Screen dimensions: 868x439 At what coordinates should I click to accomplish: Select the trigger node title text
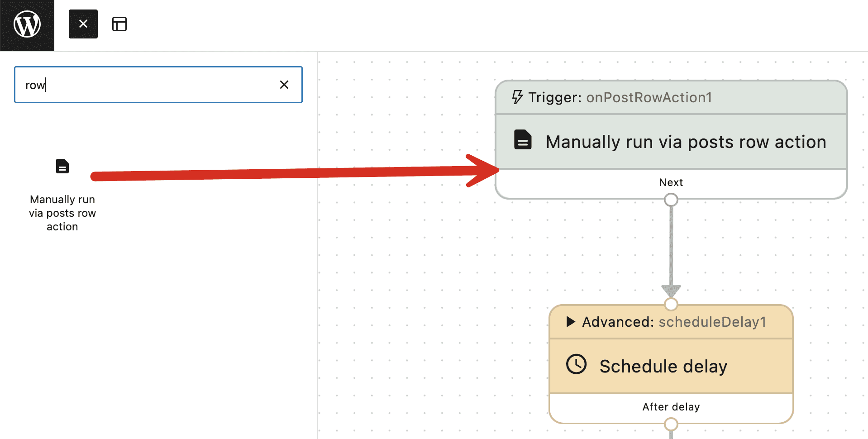click(x=686, y=142)
